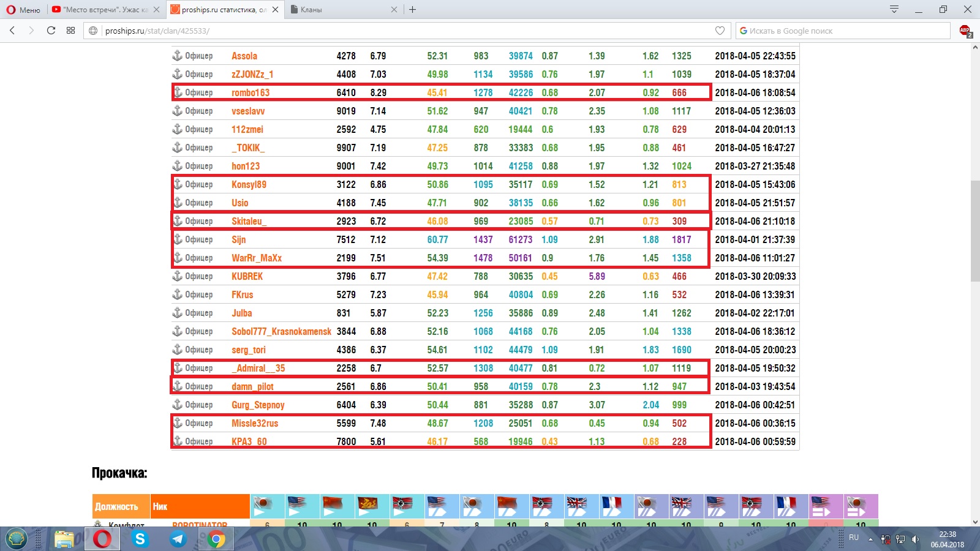Screen dimensions: 980x551
Task: Open the AdBlock Plus extension icon
Action: [965, 31]
